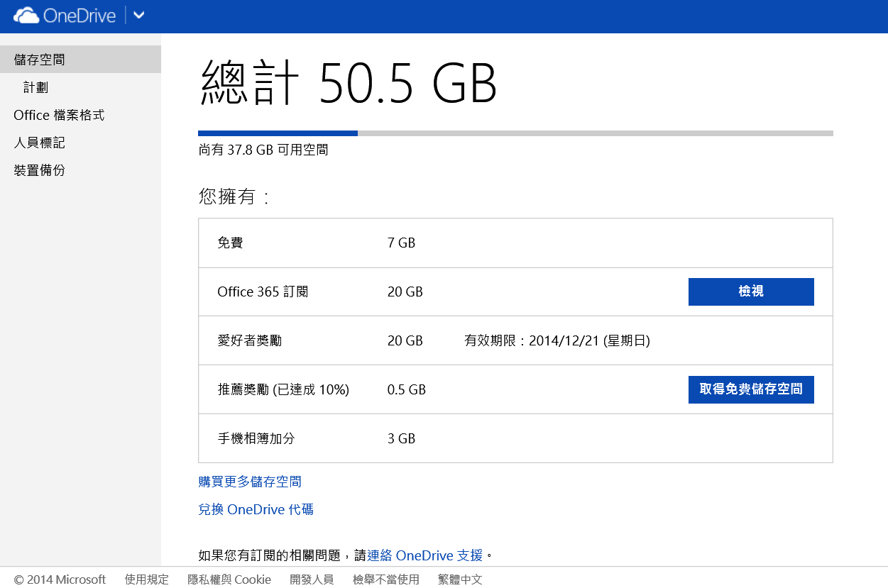
Task: Click the 0.5 GB value
Action: click(x=407, y=389)
